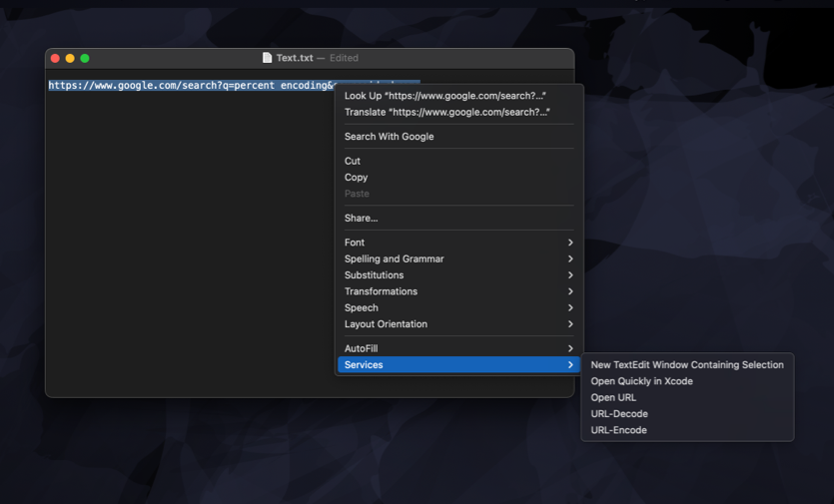Viewport: 834px width, 504px height.
Task: Expand the Font submenu
Action: [x=458, y=243]
